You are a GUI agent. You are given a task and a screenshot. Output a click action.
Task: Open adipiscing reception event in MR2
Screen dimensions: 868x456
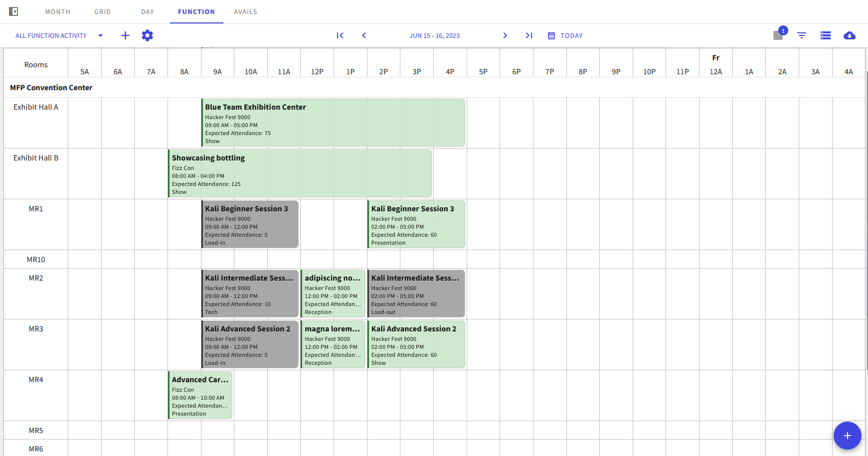pos(333,294)
